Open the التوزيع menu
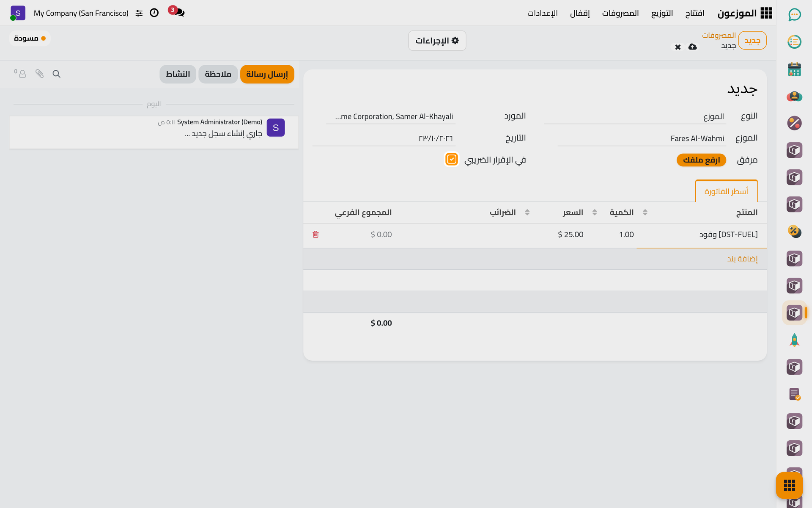 click(x=662, y=13)
